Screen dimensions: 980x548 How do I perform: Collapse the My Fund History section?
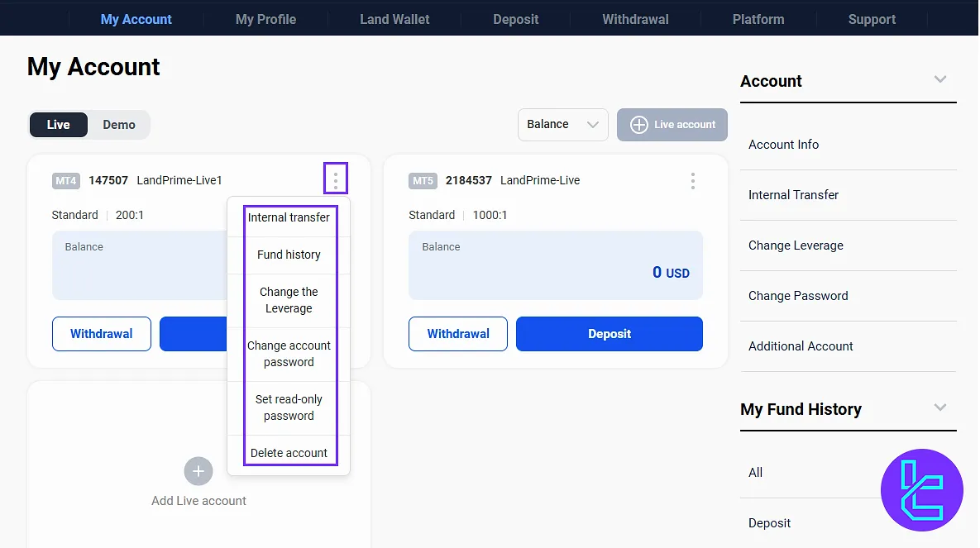[939, 407]
